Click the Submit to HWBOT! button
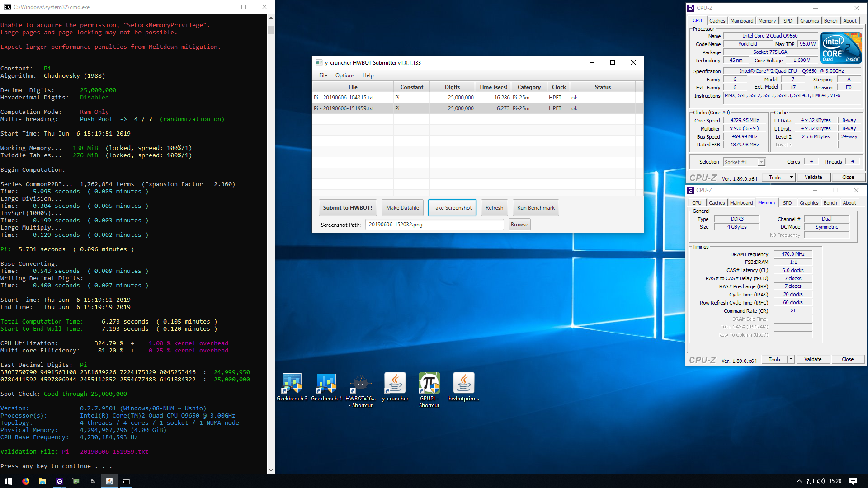Image resolution: width=868 pixels, height=488 pixels. pyautogui.click(x=348, y=208)
